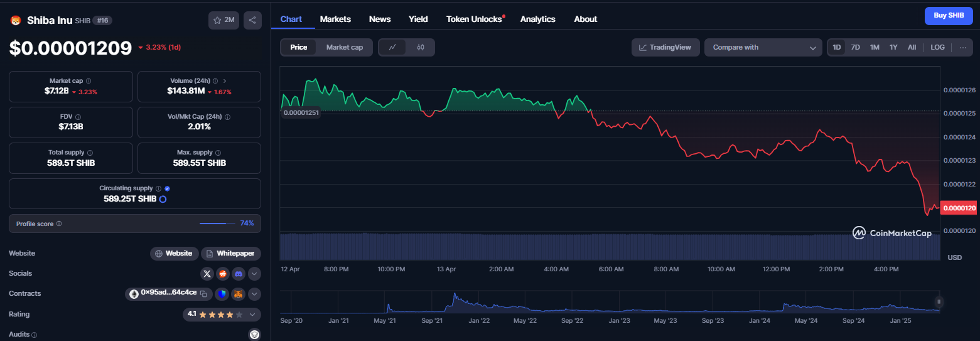The image size is (980, 341).
Task: Open the Whitepaper link
Action: (x=231, y=254)
